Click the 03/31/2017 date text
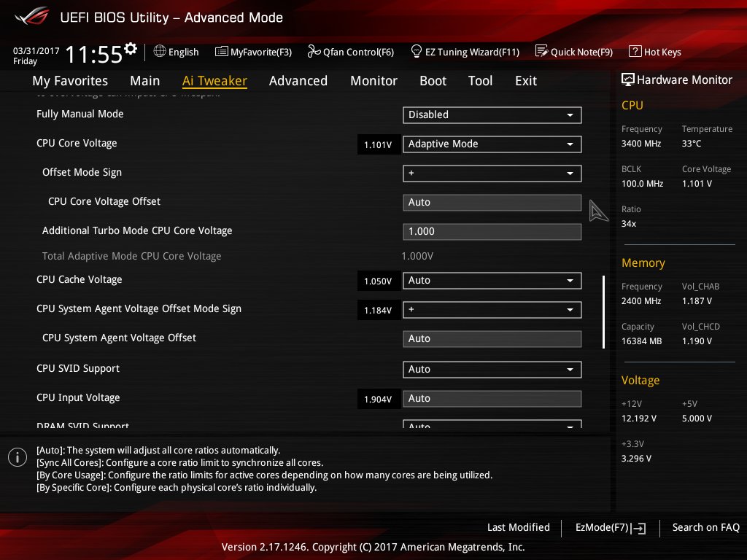 pyautogui.click(x=36, y=50)
